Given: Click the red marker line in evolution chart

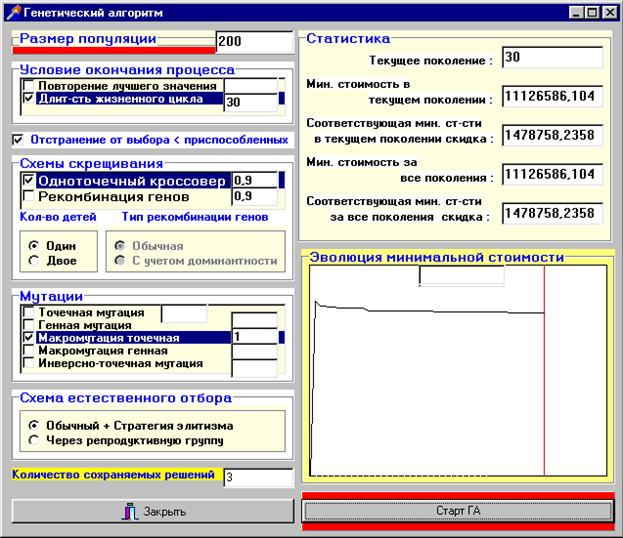Looking at the screenshot, I should [544, 370].
